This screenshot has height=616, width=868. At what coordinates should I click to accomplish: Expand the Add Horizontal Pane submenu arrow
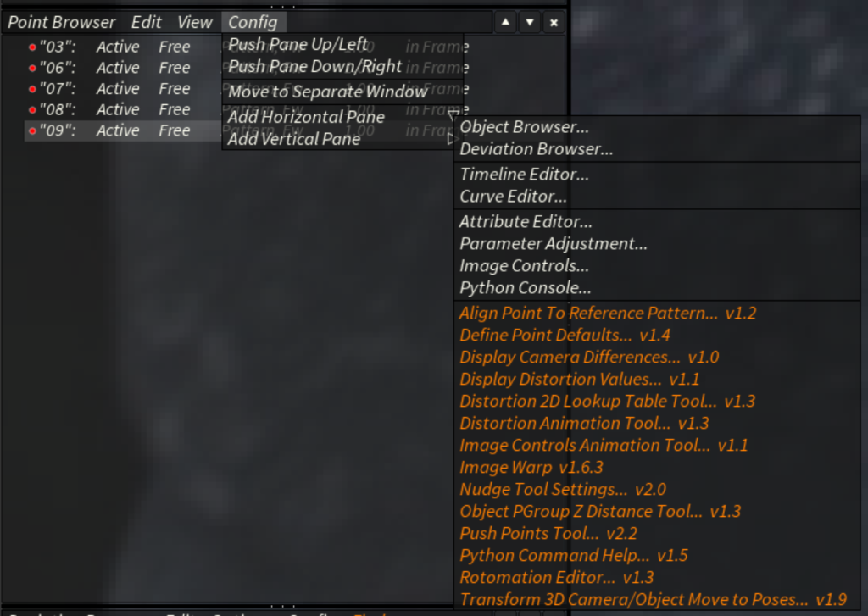[x=453, y=116]
